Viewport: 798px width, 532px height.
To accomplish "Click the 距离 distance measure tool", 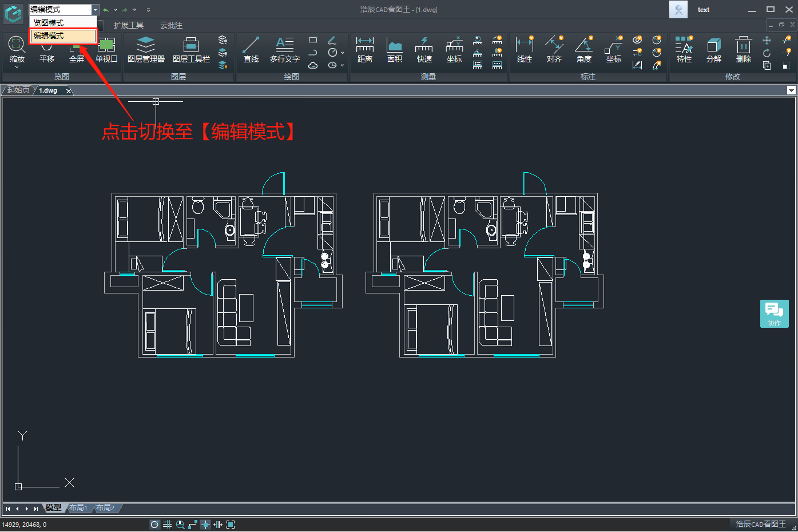I will (364, 50).
